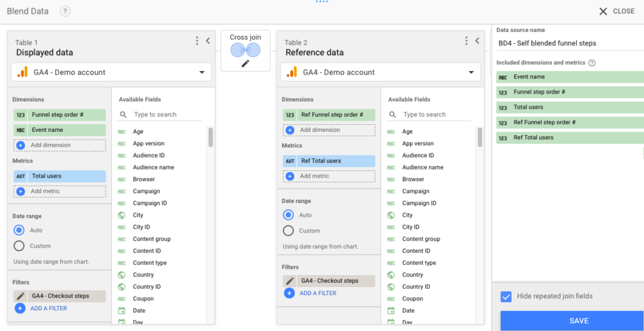Open Table 2 GA4 - Demo account dropdown
644x331 pixels.
click(380, 72)
